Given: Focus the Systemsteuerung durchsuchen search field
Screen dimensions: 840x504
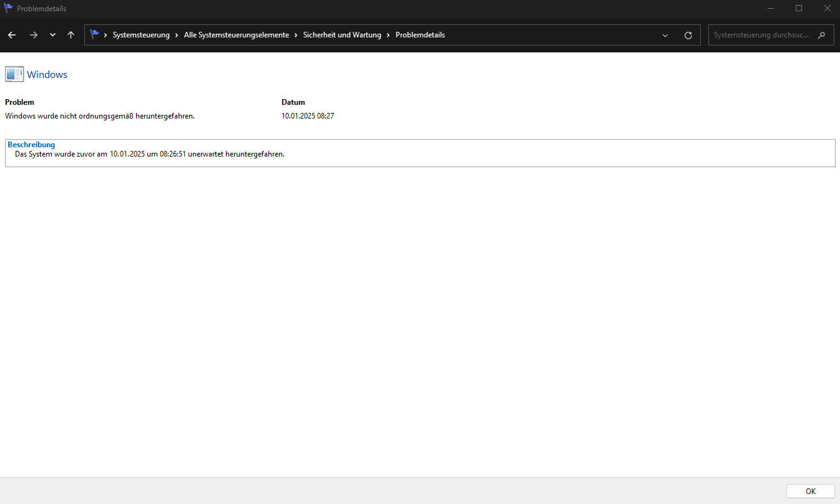Looking at the screenshot, I should (771, 35).
